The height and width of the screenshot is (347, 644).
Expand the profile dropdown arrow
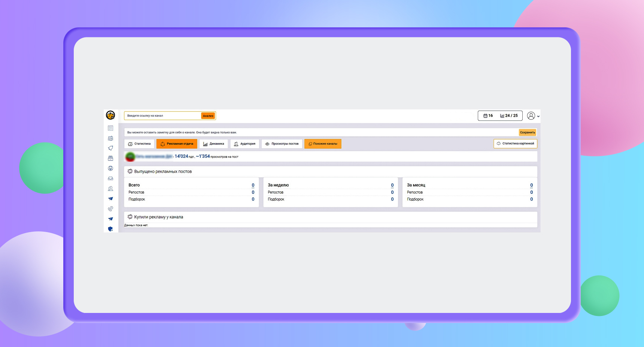point(538,116)
